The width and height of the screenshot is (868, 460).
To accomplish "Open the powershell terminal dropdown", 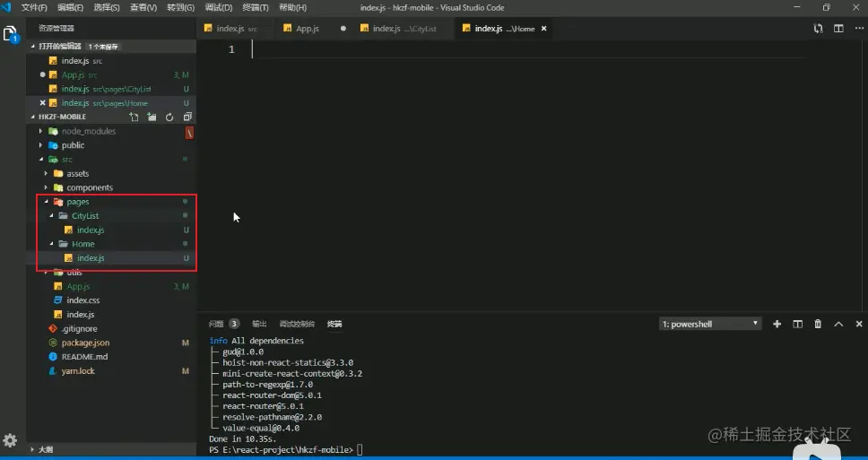I will point(709,324).
